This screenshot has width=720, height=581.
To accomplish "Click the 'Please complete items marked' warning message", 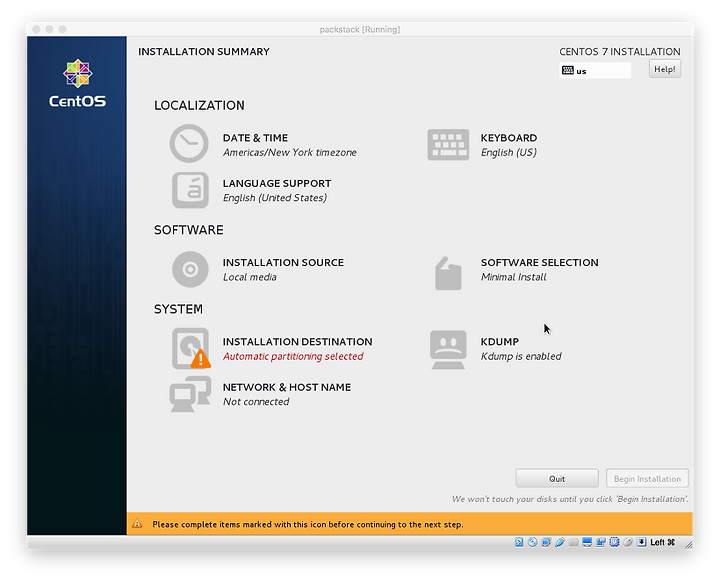I will click(x=308, y=524).
